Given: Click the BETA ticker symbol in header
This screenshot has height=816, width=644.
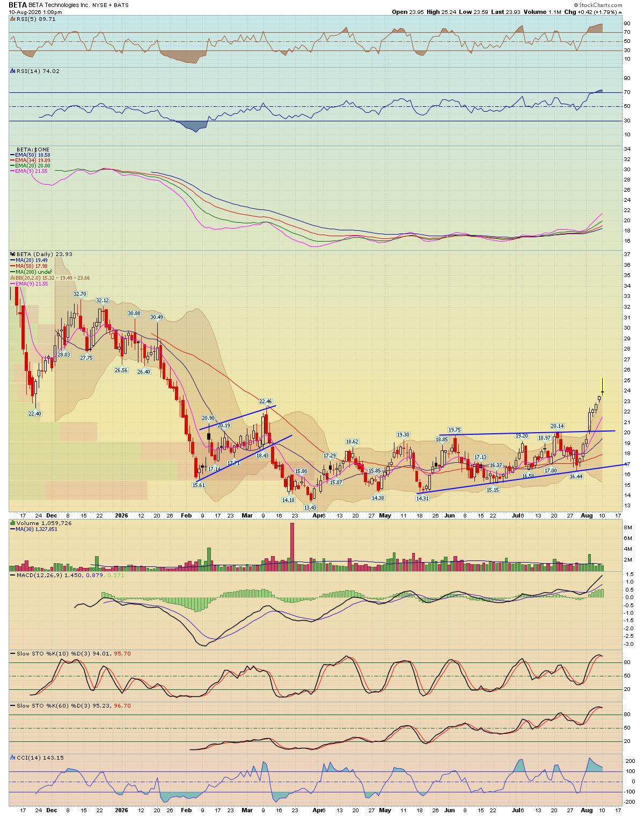Looking at the screenshot, I should 18,5.
